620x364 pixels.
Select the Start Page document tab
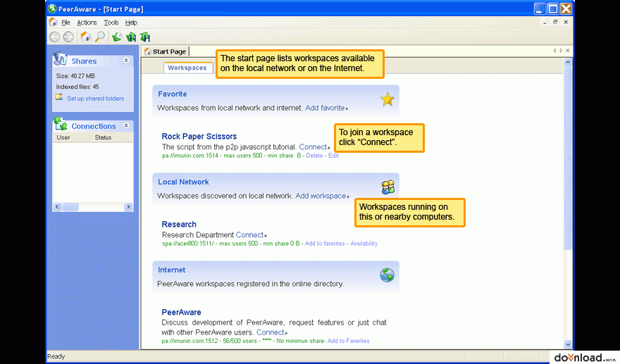coord(166,51)
